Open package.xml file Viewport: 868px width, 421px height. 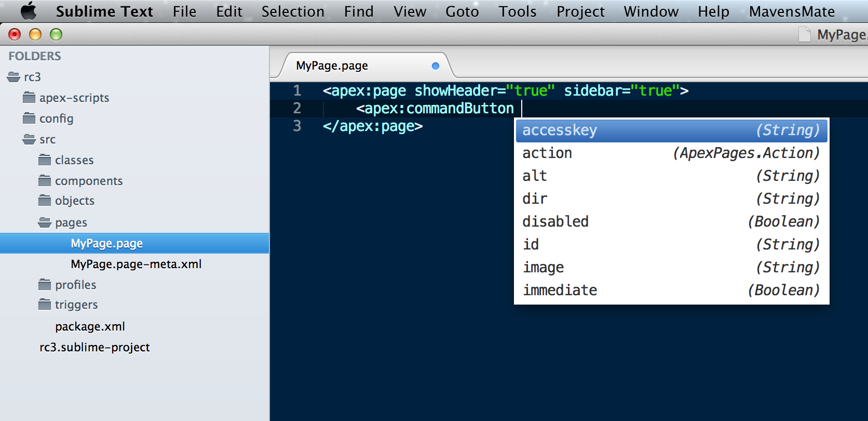tap(90, 326)
